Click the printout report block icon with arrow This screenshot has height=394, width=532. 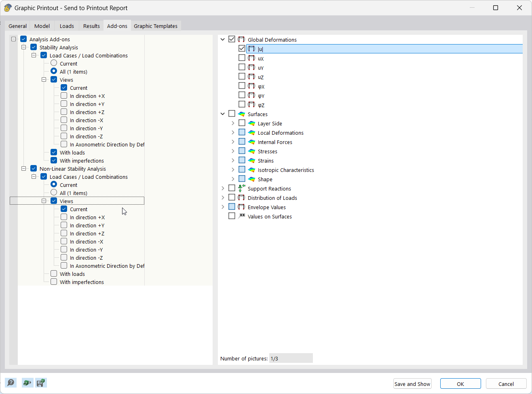point(27,382)
